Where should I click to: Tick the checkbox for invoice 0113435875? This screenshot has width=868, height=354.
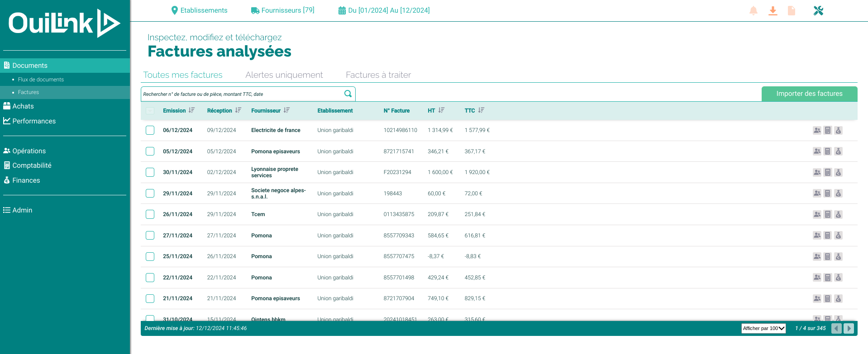(x=150, y=214)
